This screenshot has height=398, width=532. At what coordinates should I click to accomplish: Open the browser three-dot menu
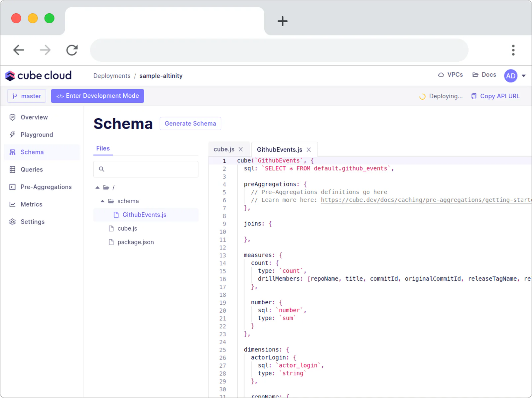click(x=513, y=50)
